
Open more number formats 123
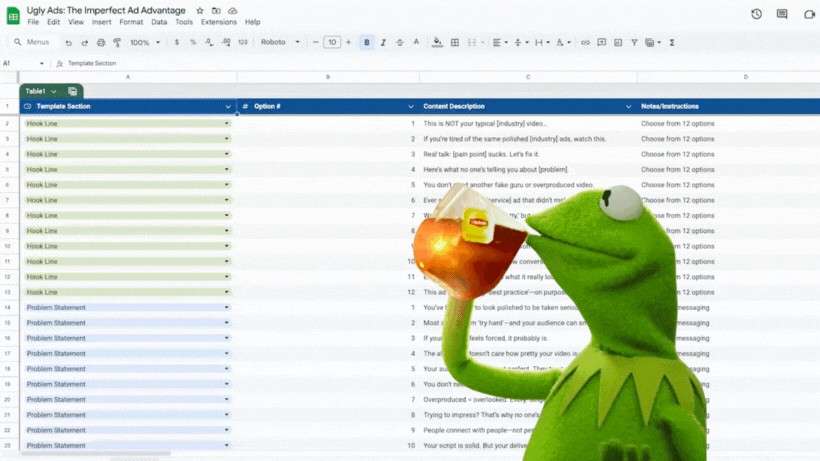pyautogui.click(x=243, y=42)
